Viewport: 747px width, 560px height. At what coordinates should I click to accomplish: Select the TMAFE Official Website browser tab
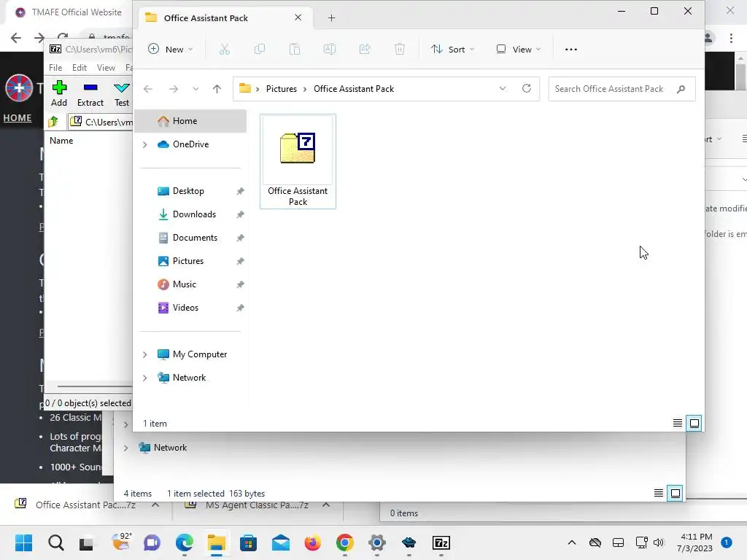click(x=69, y=12)
